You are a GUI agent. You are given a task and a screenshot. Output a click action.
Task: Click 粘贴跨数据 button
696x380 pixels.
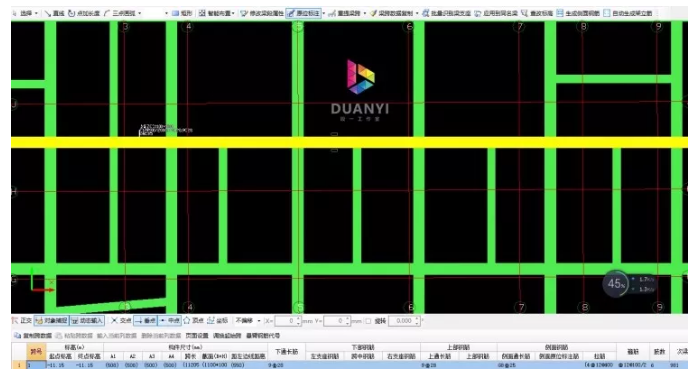click(x=75, y=336)
